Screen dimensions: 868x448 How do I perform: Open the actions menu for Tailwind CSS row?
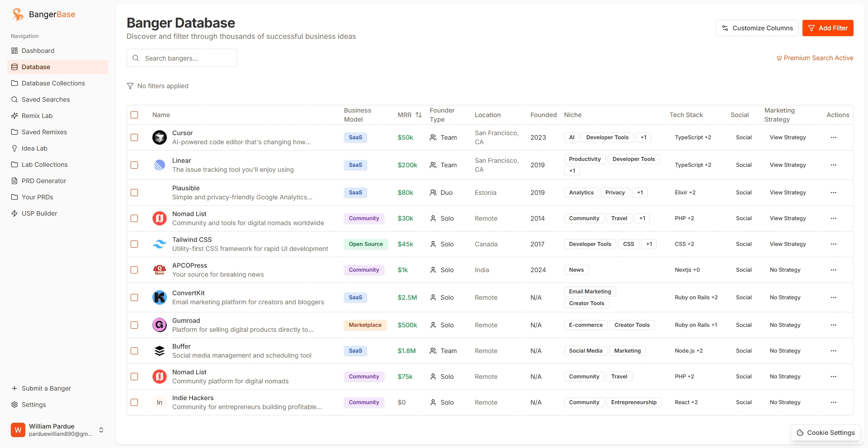click(834, 244)
